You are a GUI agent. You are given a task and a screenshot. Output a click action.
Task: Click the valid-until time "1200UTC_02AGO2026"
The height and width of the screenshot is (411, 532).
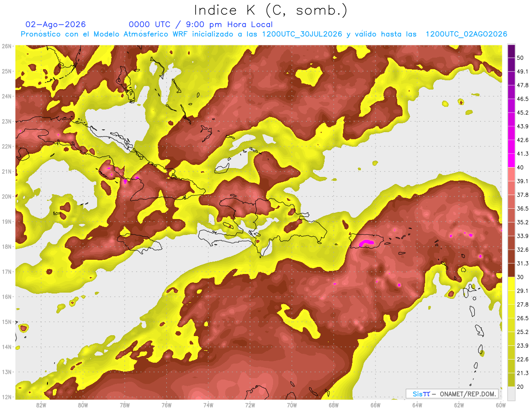click(x=466, y=34)
